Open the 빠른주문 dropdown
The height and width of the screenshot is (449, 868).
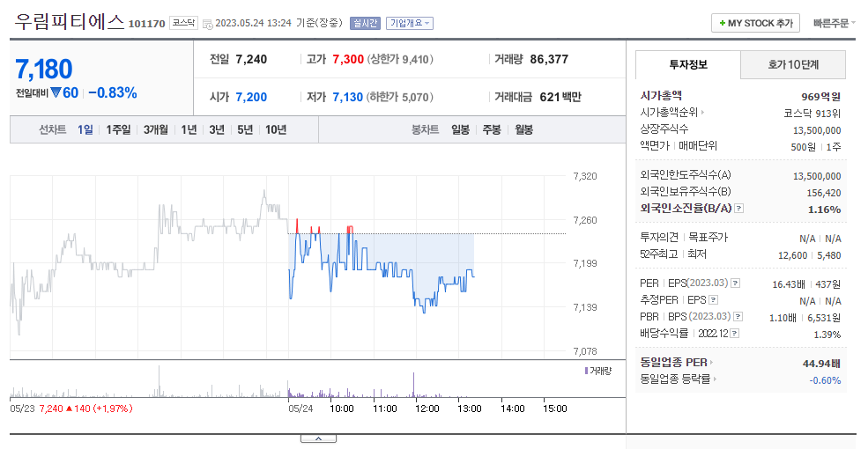[835, 23]
